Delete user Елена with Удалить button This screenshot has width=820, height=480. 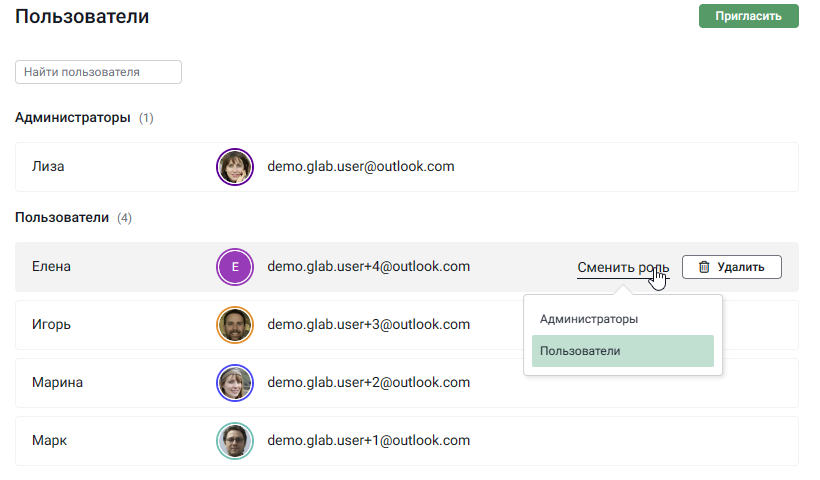click(x=732, y=267)
